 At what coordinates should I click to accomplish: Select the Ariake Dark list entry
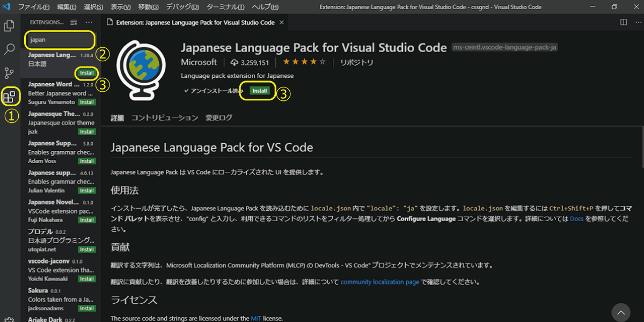tap(60, 319)
